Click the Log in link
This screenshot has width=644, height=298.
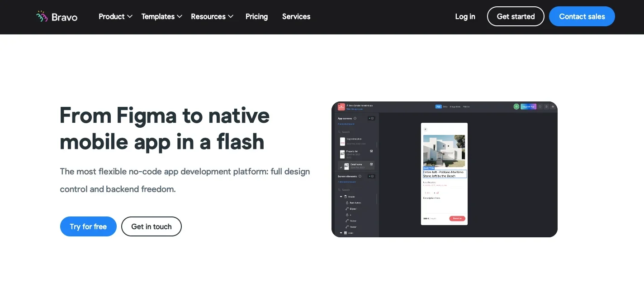[465, 17]
